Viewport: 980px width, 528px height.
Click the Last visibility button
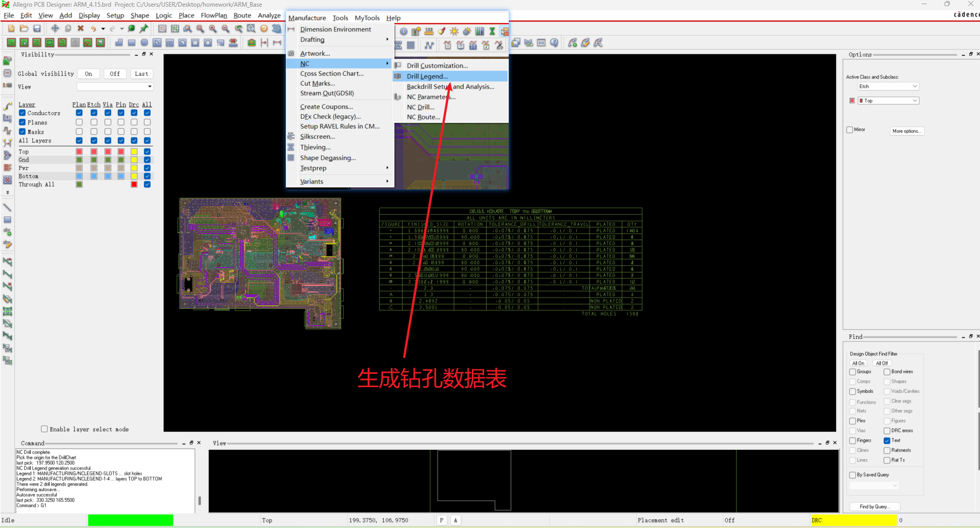point(141,74)
